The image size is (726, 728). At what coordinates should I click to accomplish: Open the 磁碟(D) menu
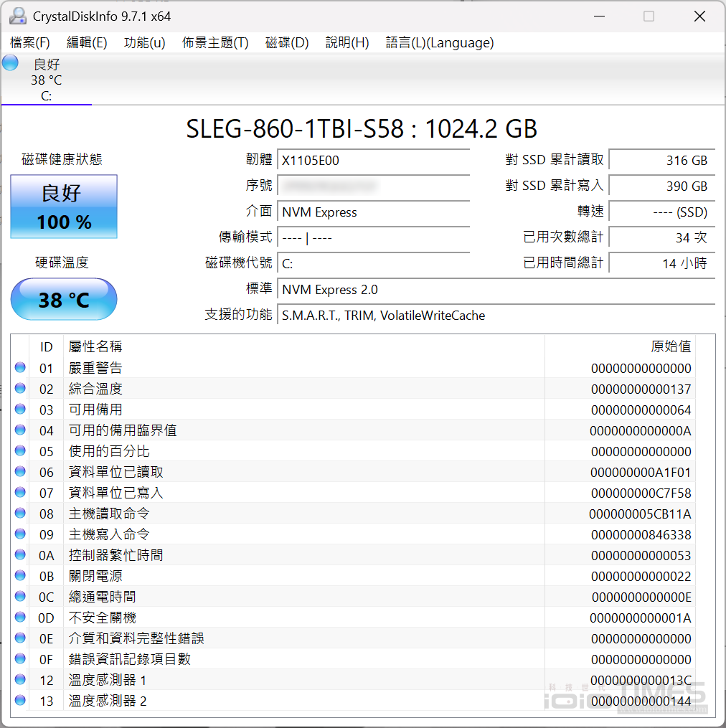point(286,43)
